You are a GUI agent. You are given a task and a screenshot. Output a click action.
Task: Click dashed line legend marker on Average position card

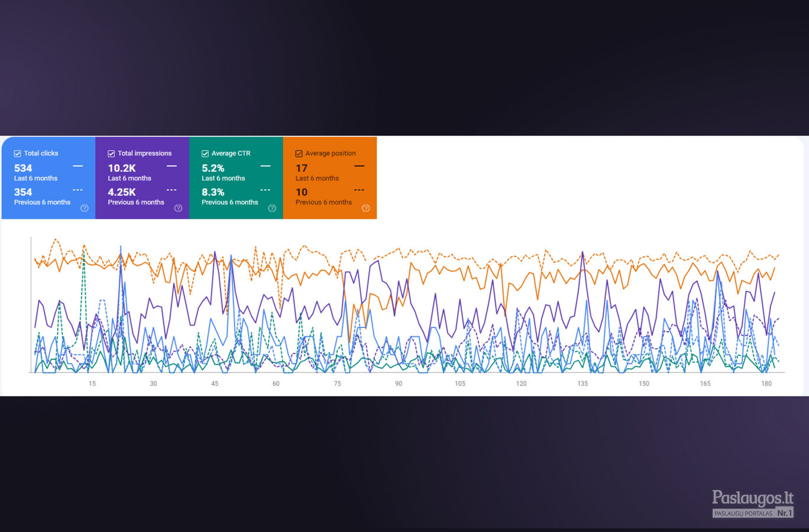coord(359,190)
